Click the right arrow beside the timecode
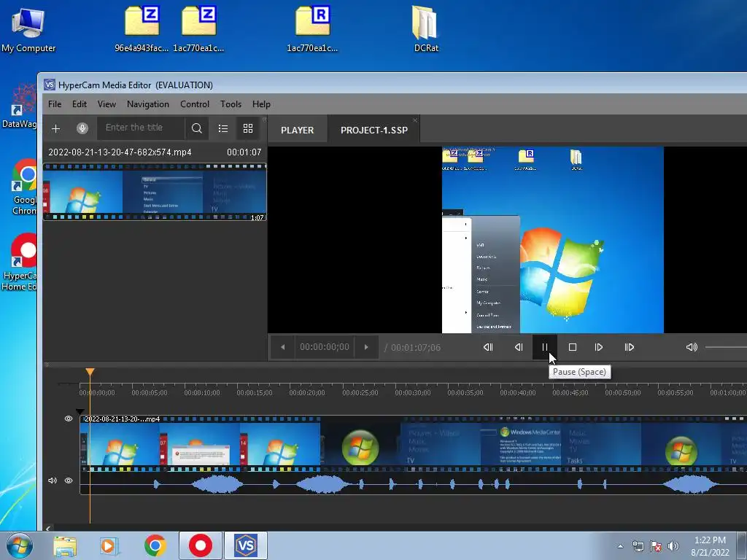The image size is (747, 560). (x=366, y=347)
